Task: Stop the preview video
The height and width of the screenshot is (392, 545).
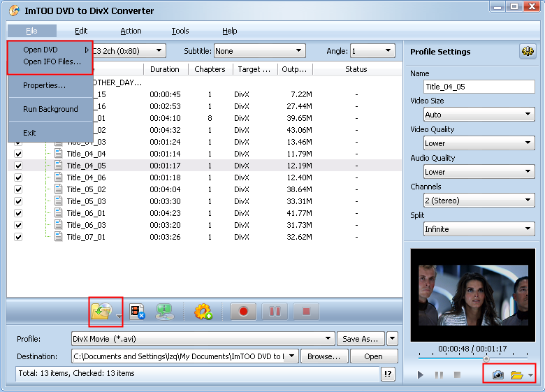Action: coord(458,375)
